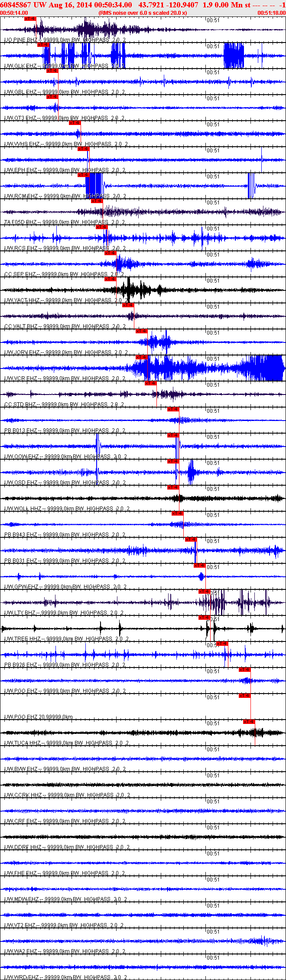Click the 00:51 tick label on UW.VCR trace
This screenshot has height=980, width=286.
[213, 359]
